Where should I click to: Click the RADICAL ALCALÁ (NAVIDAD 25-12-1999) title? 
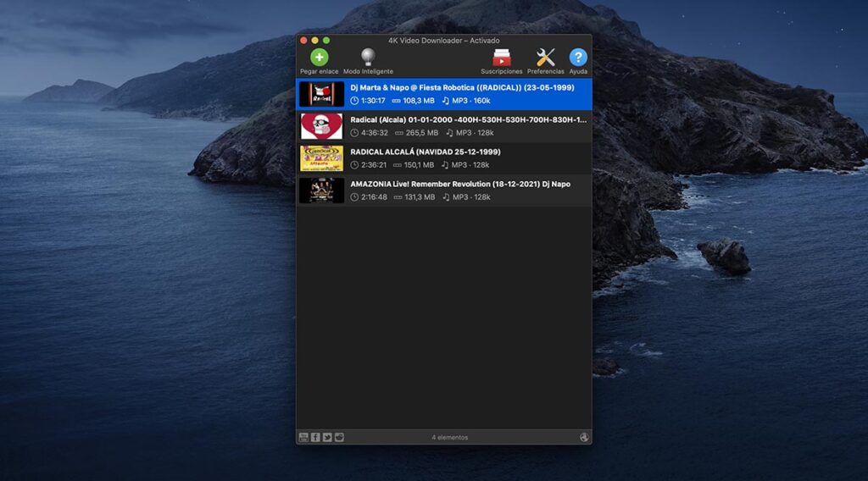[x=426, y=152]
